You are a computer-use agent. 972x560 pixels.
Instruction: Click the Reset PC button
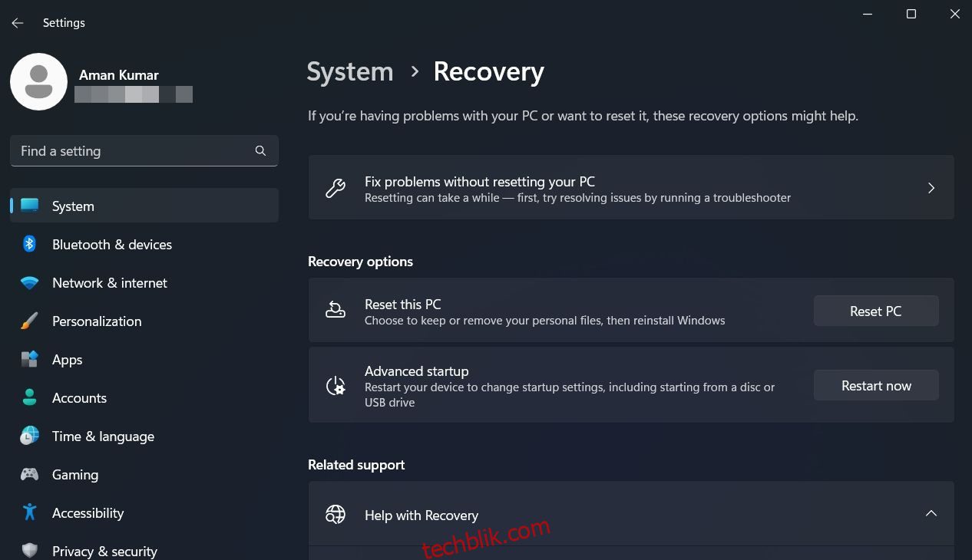(x=876, y=311)
